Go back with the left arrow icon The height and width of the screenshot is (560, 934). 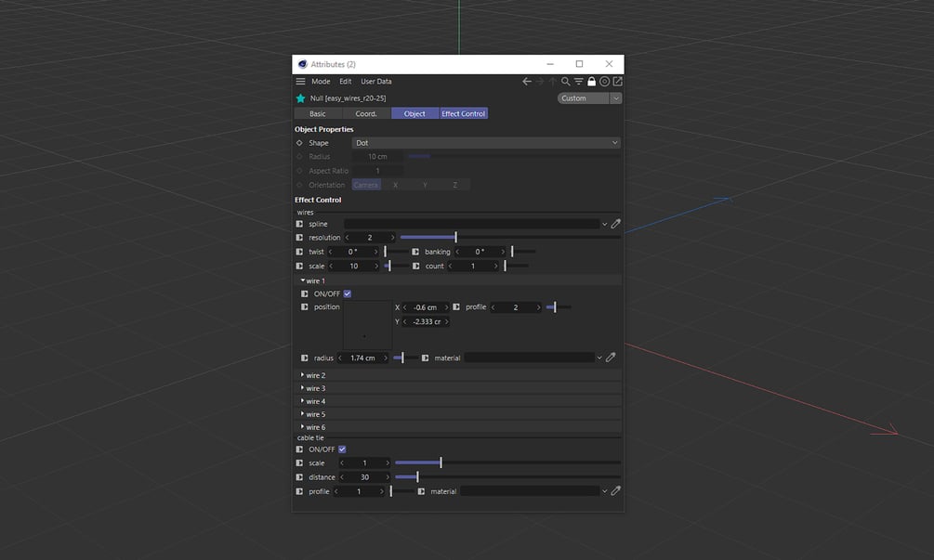click(527, 82)
